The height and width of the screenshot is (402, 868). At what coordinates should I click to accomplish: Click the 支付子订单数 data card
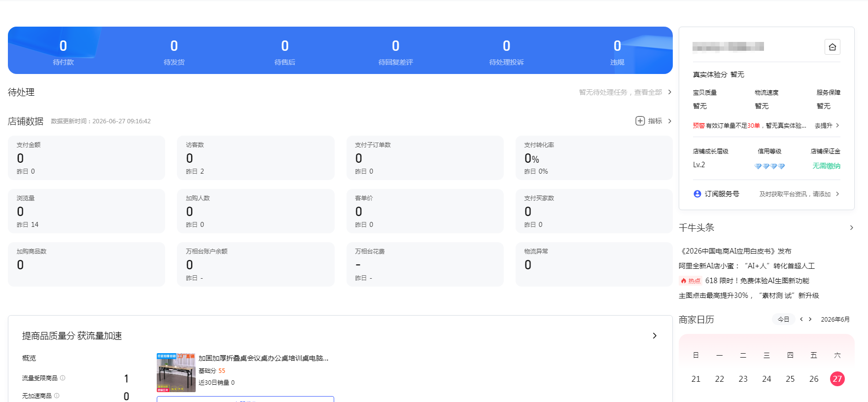pyautogui.click(x=425, y=158)
